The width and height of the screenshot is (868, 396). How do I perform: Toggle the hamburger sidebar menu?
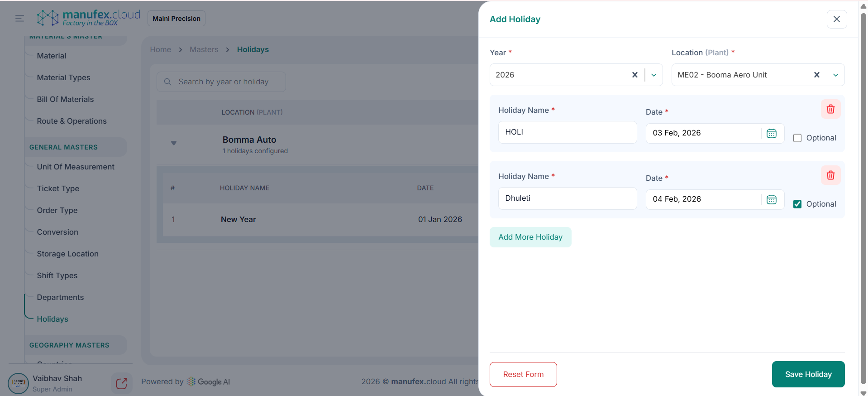(x=19, y=19)
